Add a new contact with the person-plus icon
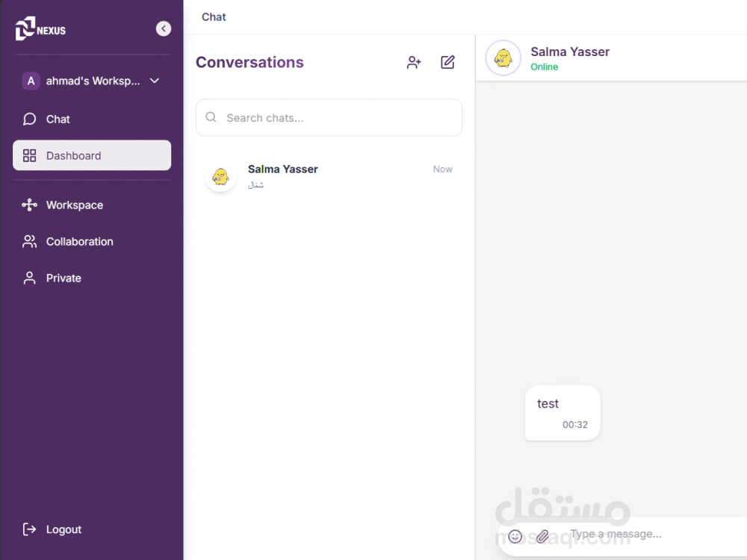The image size is (747, 560). pyautogui.click(x=414, y=63)
